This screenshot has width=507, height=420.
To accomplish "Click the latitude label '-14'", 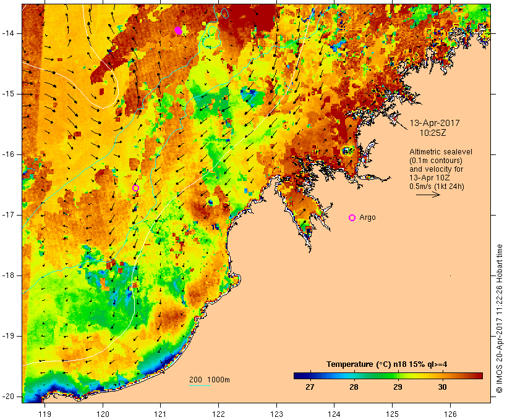I will tap(8, 33).
